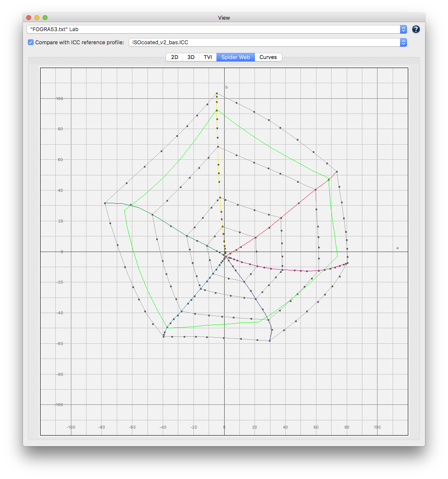This screenshot has width=448, height=479.
Task: Click the 'a' axis label
Action: [x=397, y=248]
